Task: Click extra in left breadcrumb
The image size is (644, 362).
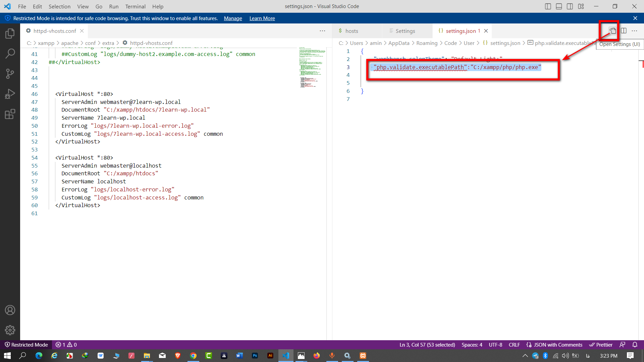Action: 108,43
